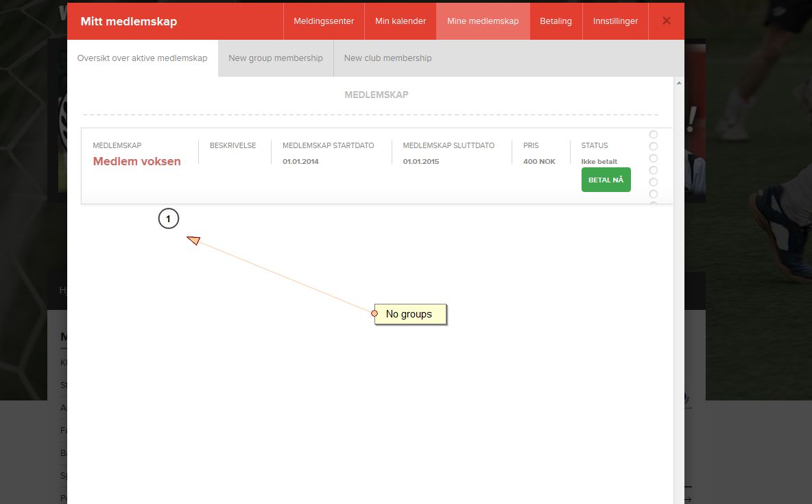Open New group membership subtab
This screenshot has width=812, height=504.
(276, 58)
